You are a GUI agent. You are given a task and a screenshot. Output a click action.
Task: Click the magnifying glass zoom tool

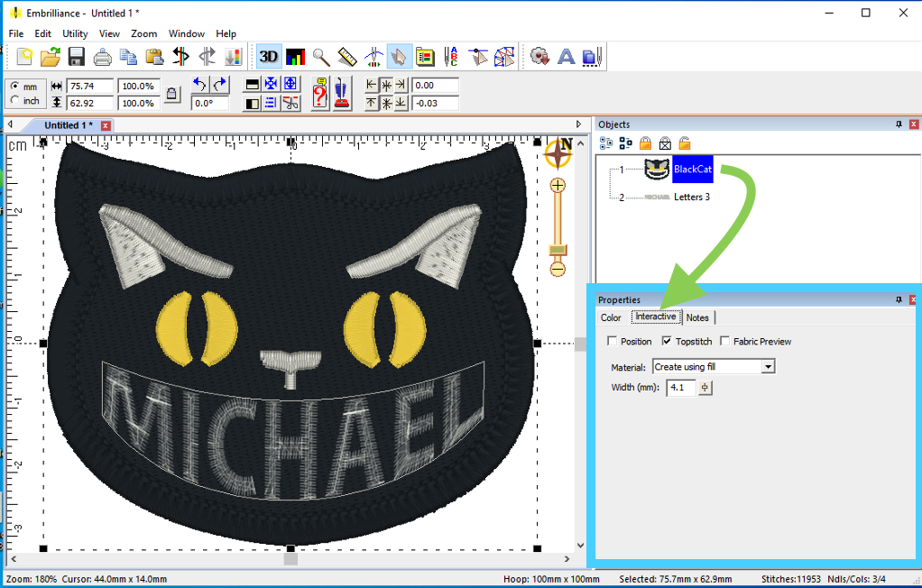321,57
